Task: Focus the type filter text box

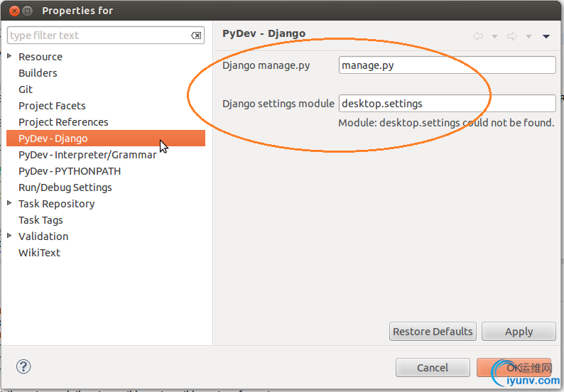Action: point(98,36)
